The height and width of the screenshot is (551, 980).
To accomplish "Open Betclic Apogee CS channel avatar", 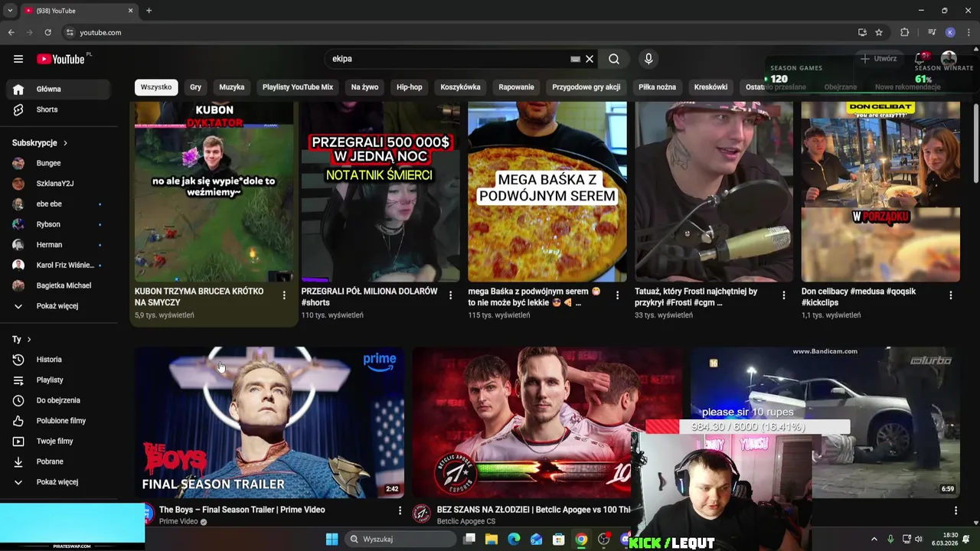I will (x=421, y=514).
